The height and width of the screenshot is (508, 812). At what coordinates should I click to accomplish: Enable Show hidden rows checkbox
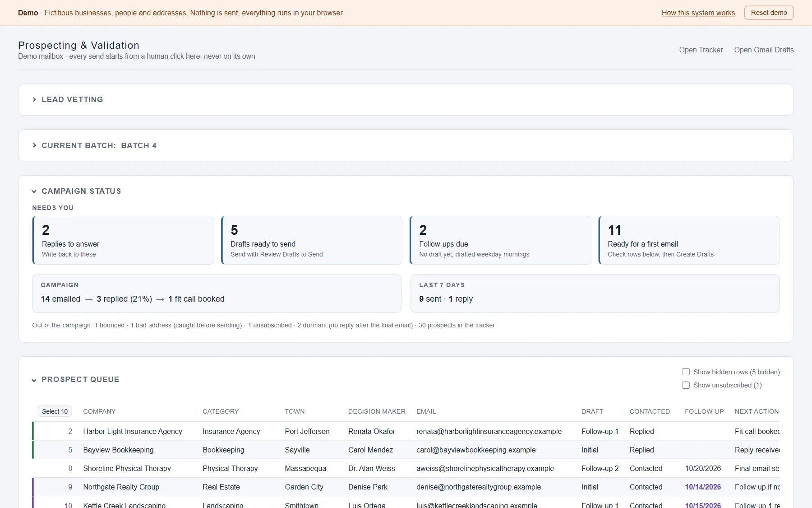tap(686, 372)
